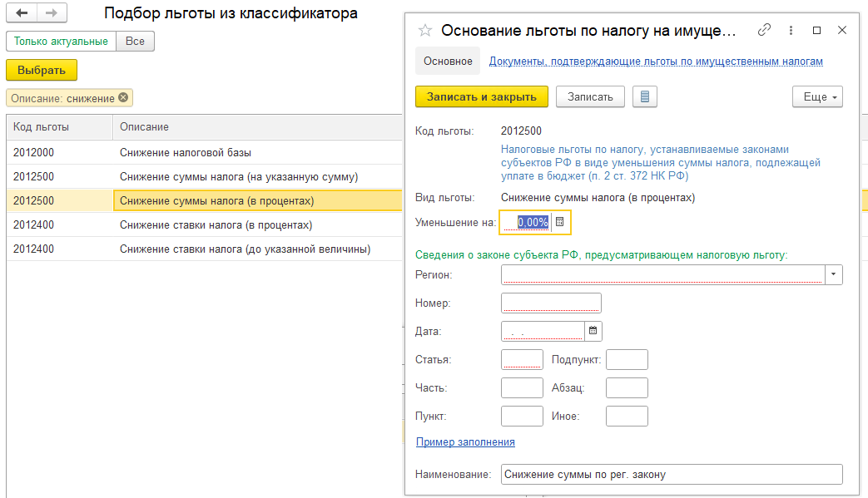Image resolution: width=868 pixels, height=498 pixels.
Task: Click into the Номер input field
Action: (x=551, y=303)
